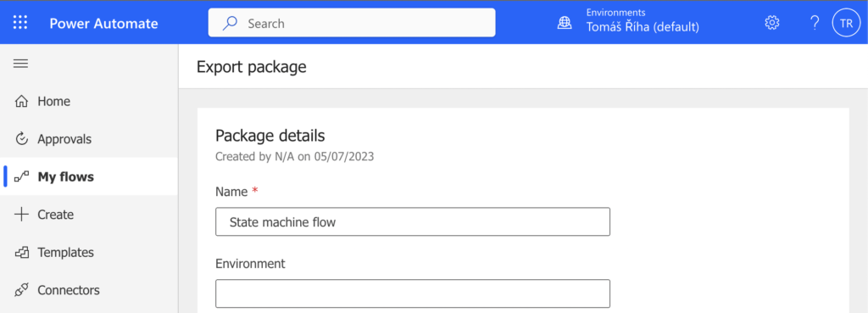Screen dimensions: 868x313
Task: Click the Created by N/A on 05/07/2023 text
Action: pyautogui.click(x=294, y=156)
